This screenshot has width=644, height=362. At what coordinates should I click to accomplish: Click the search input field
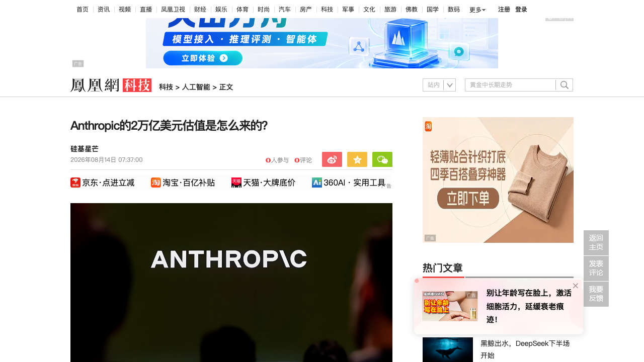(510, 85)
